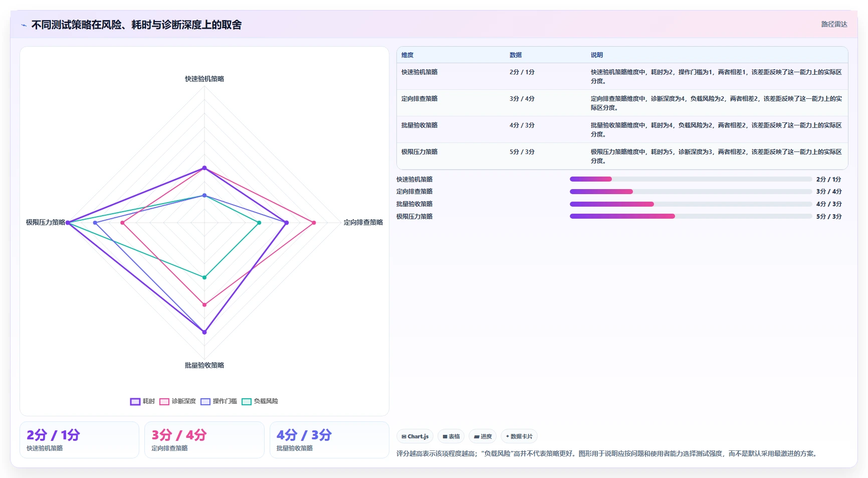The width and height of the screenshot is (868, 478).
Task: Click the 批量验收策略 progress bar
Action: (691, 204)
